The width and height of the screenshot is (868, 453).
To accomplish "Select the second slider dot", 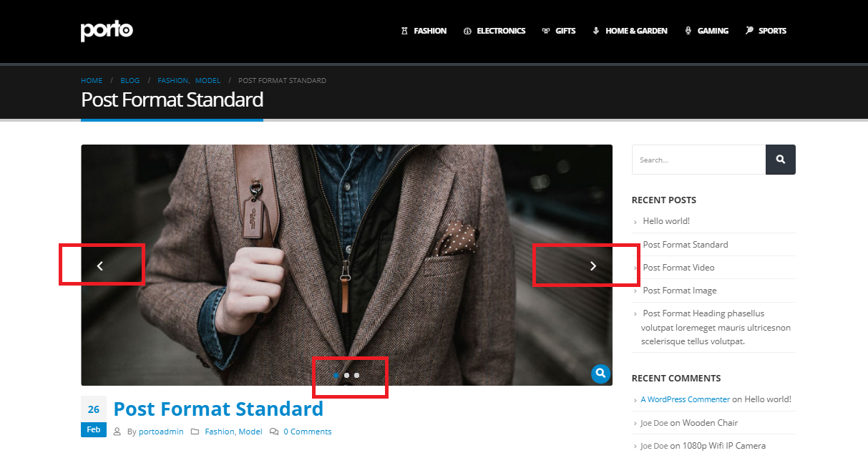I will point(346,375).
